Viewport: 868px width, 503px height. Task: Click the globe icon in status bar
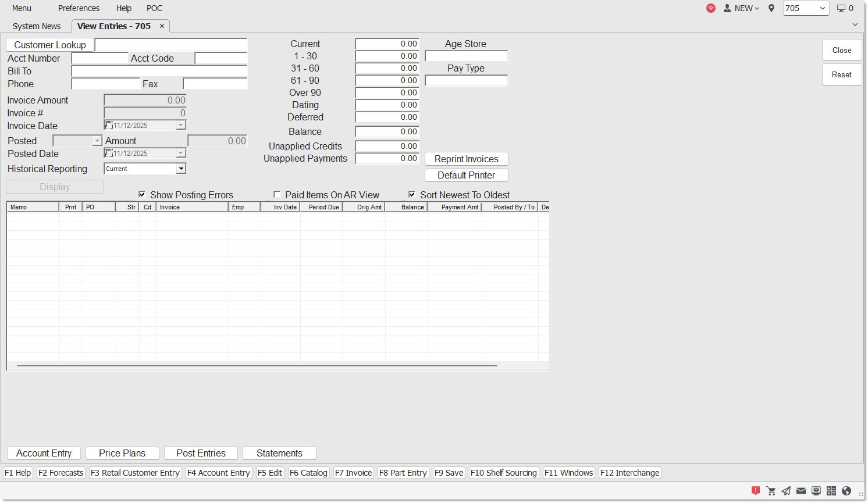(x=846, y=491)
